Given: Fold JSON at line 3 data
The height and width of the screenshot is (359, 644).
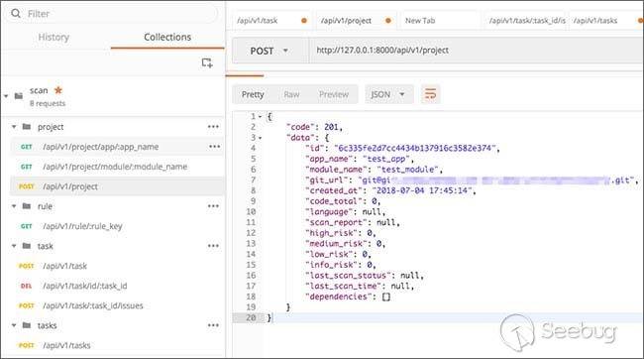Looking at the screenshot, I should [260, 138].
